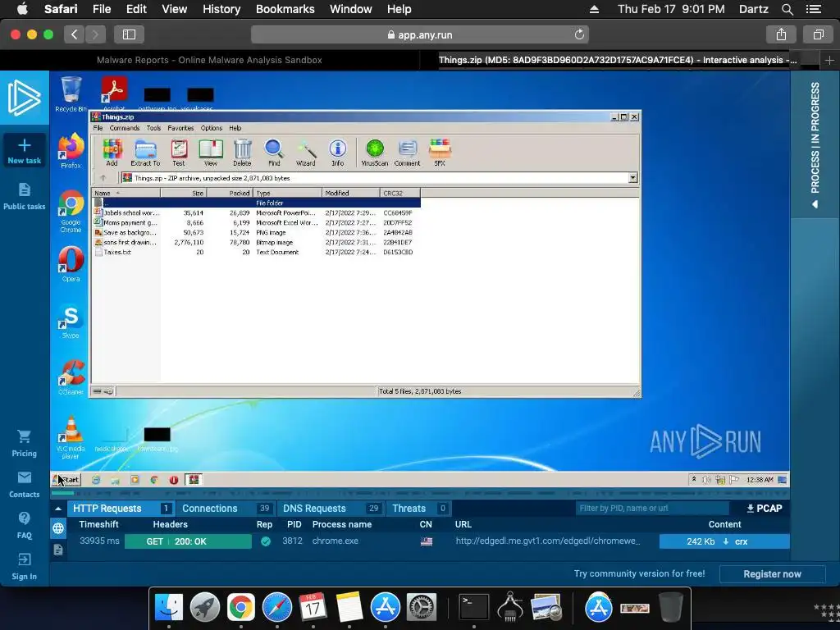Click the VirusScan green icon
The width and height of the screenshot is (840, 630).
pos(374,152)
